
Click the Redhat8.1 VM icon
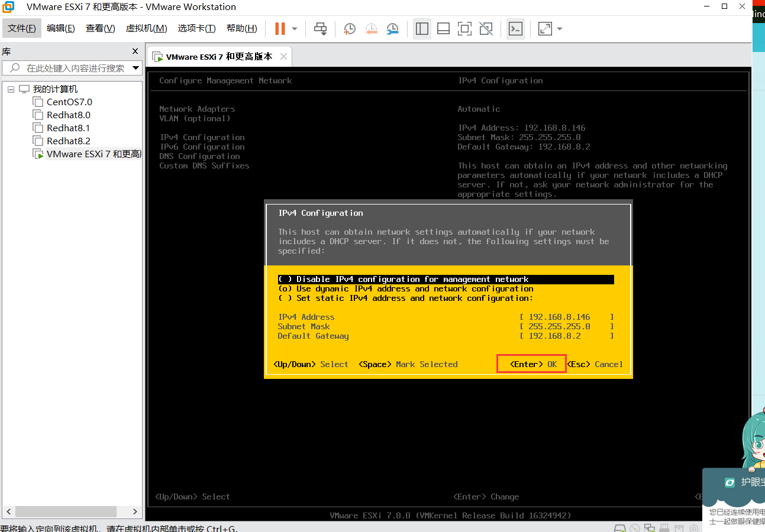click(38, 128)
